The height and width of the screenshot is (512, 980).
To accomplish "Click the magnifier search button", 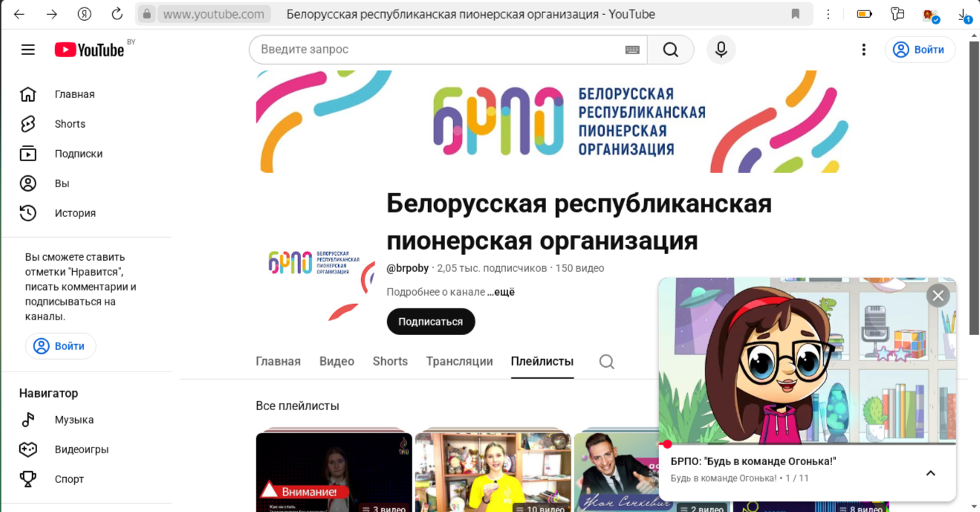I will click(x=670, y=50).
